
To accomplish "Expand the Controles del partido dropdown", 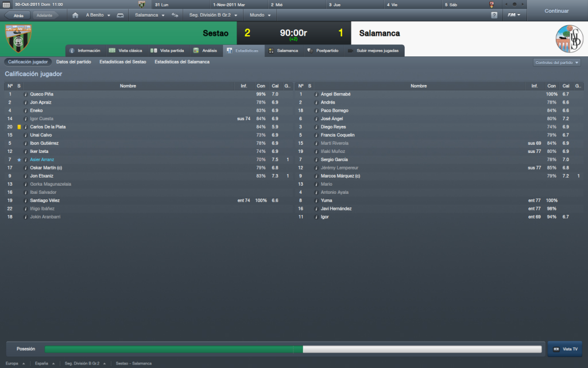I will click(557, 62).
